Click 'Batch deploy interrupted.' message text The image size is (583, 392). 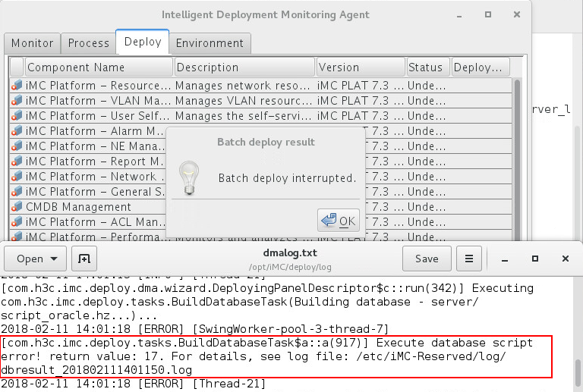(287, 178)
